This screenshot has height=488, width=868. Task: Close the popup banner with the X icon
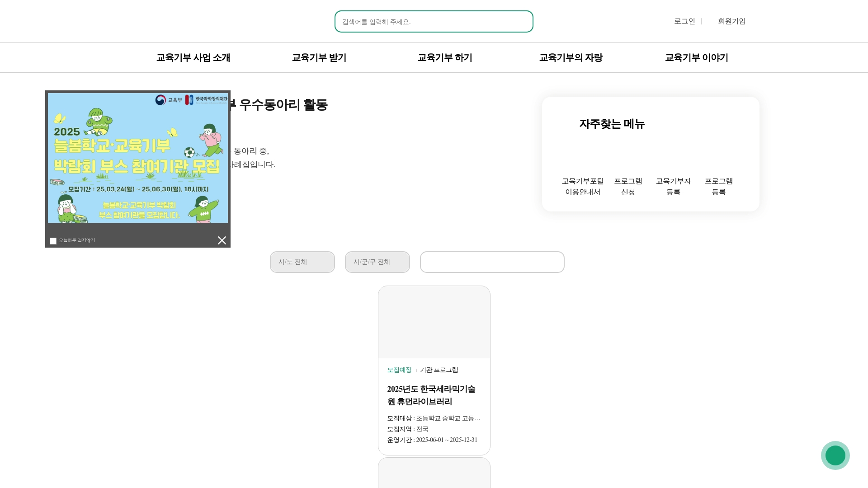(222, 240)
